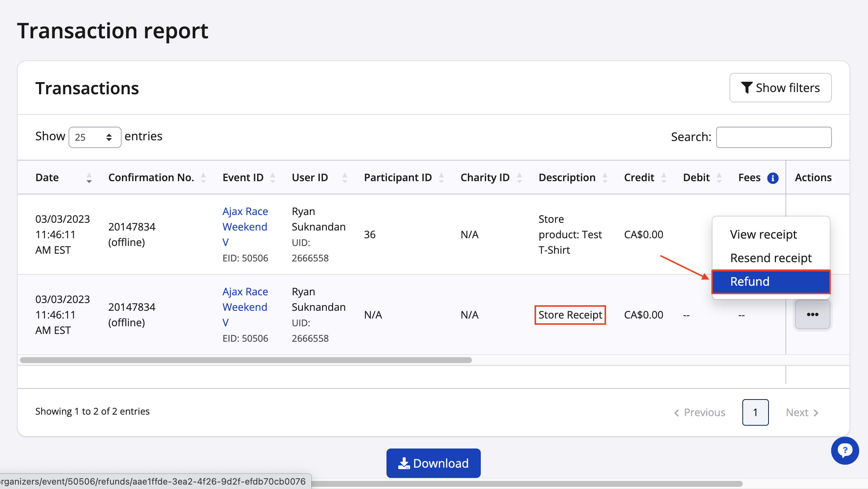This screenshot has width=868, height=489.
Task: Sort by Credit column arrows
Action: [x=664, y=178]
